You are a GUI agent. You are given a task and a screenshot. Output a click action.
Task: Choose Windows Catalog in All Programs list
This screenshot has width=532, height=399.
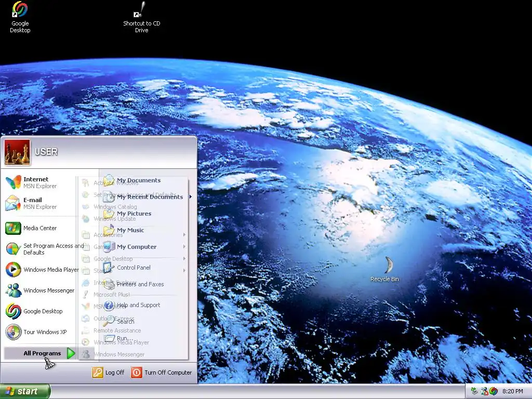coord(109,207)
